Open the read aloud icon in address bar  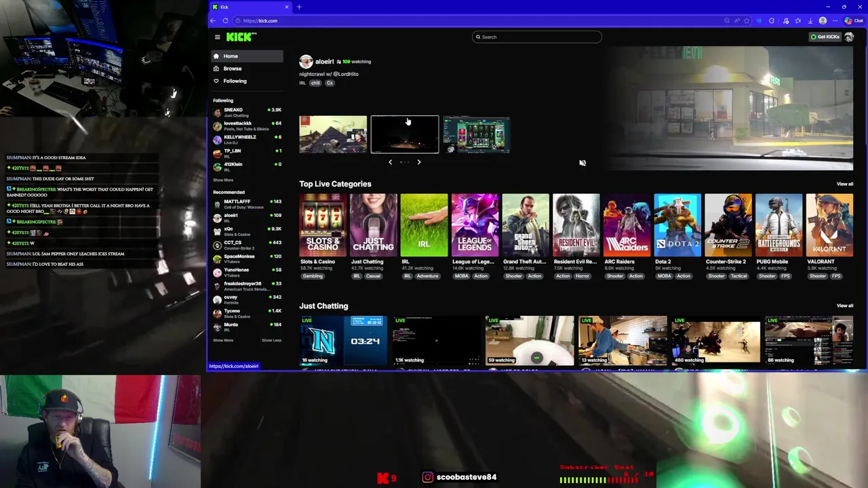point(737,21)
